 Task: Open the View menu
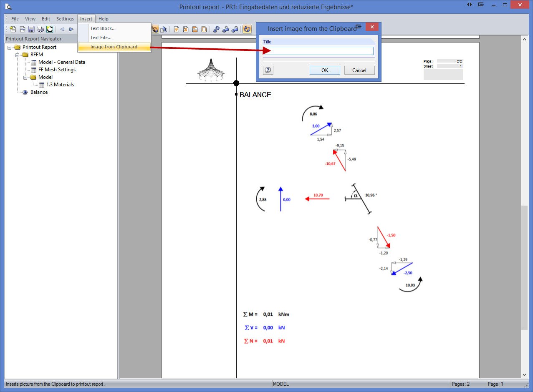[30, 19]
